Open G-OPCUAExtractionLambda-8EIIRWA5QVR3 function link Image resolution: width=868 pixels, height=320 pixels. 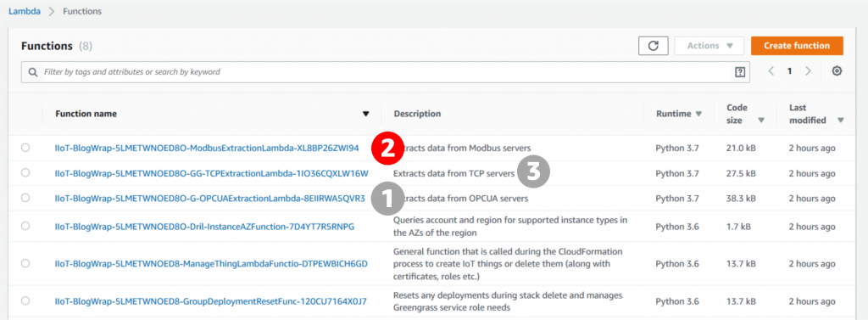point(210,198)
